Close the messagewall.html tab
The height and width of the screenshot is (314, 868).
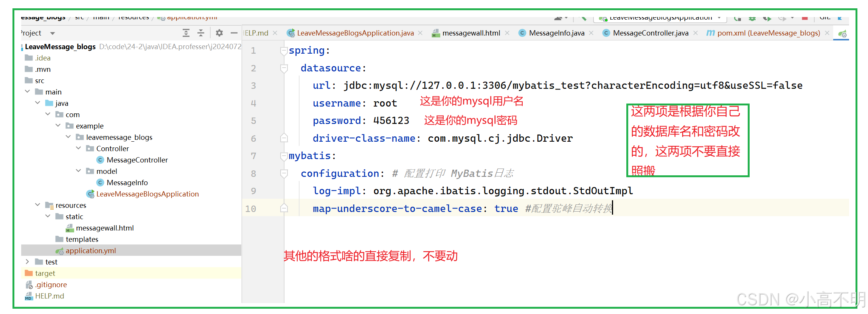click(x=507, y=33)
